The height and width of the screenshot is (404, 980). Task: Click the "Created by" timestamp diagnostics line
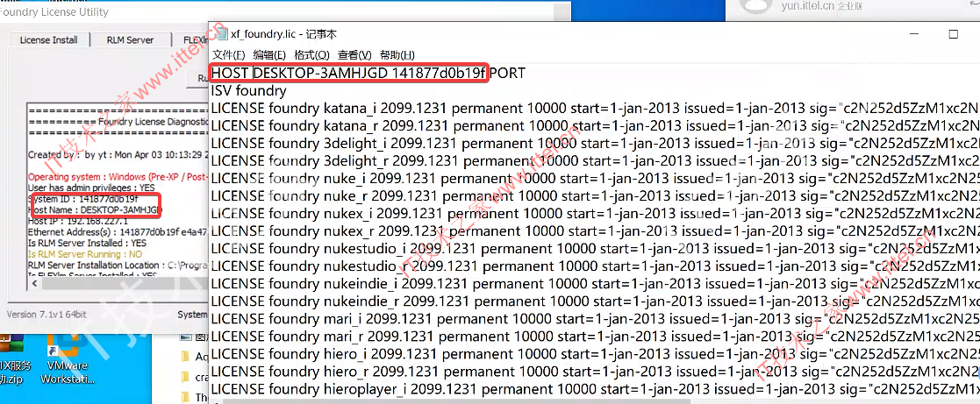(x=118, y=154)
